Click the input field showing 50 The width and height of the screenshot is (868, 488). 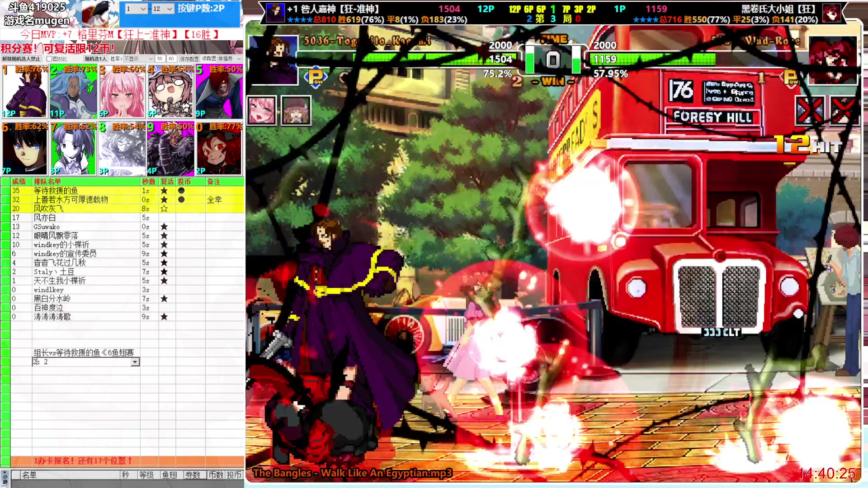point(160,59)
